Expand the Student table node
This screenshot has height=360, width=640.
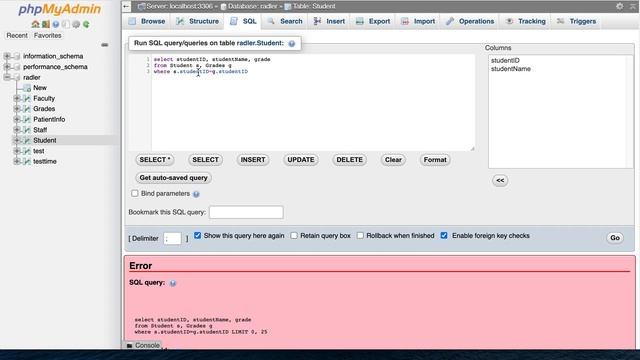point(17,140)
